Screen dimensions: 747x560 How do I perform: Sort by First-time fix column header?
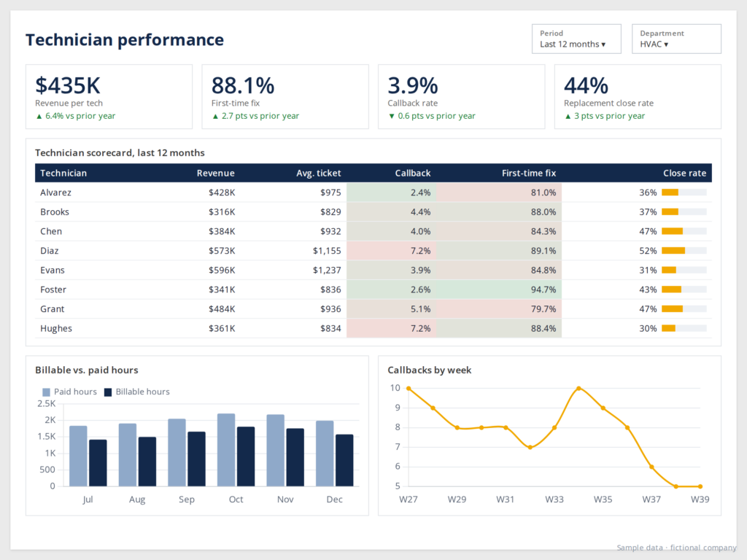click(x=529, y=173)
